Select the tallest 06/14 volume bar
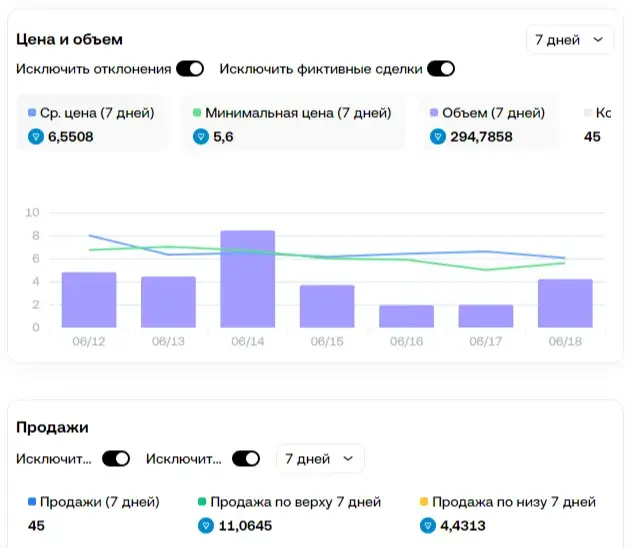Screen dimensions: 633x548 (247, 279)
